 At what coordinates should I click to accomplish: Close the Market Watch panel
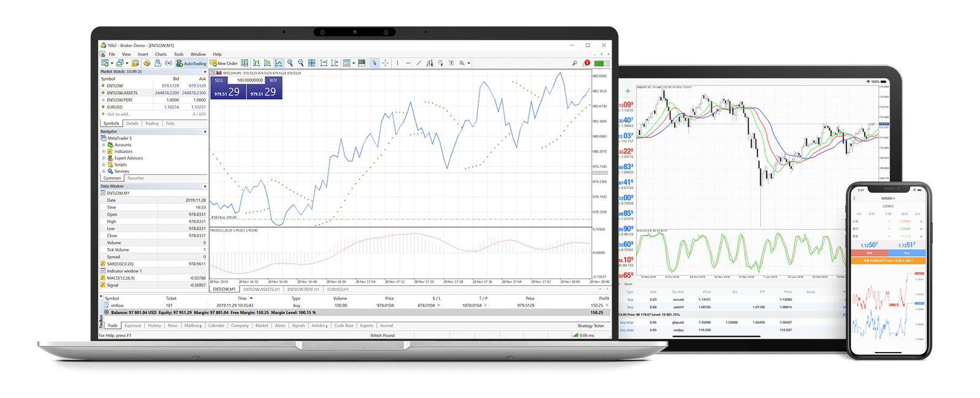tap(205, 72)
